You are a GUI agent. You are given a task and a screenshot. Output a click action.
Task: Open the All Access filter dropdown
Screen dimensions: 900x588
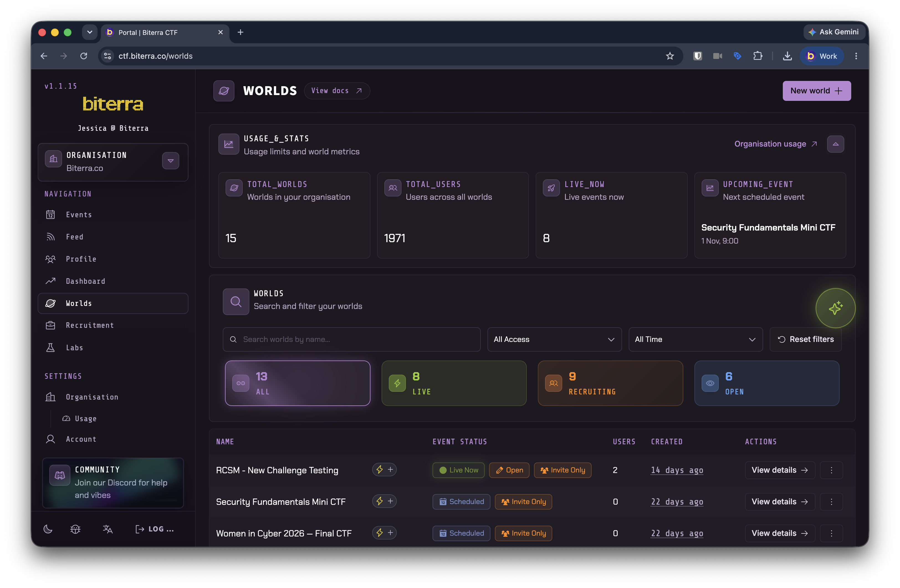[x=554, y=339]
